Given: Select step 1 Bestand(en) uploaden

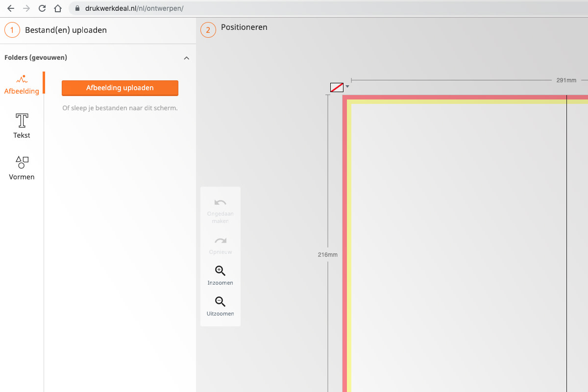Looking at the screenshot, I should pyautogui.click(x=56, y=30).
